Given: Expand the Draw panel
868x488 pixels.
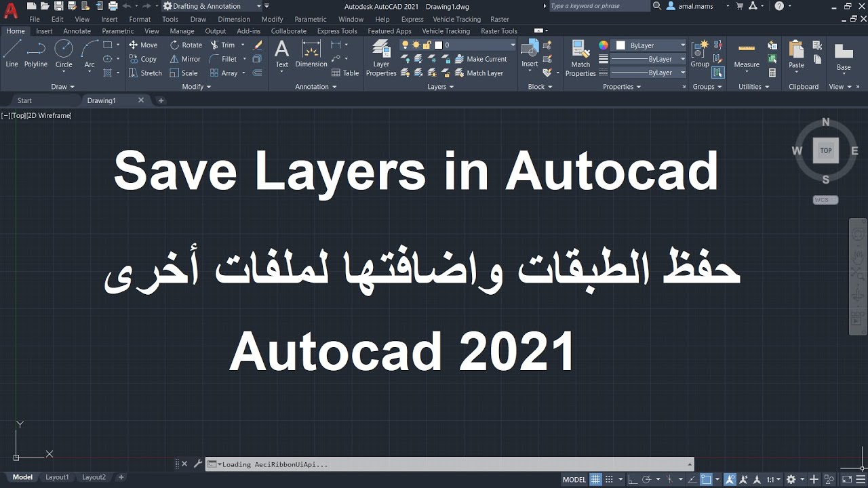Looking at the screenshot, I should pos(62,87).
